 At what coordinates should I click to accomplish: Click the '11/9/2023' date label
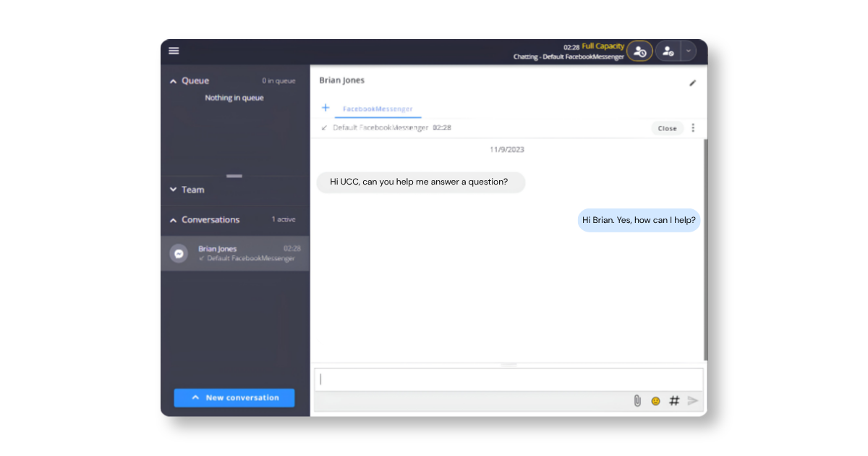[x=507, y=150]
